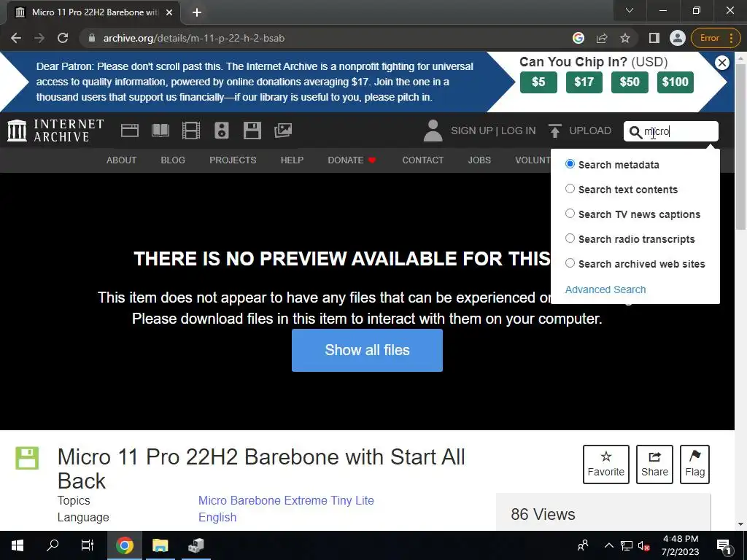This screenshot has height=560, width=747.
Task: Select Search radio transcripts option
Action: click(x=570, y=238)
